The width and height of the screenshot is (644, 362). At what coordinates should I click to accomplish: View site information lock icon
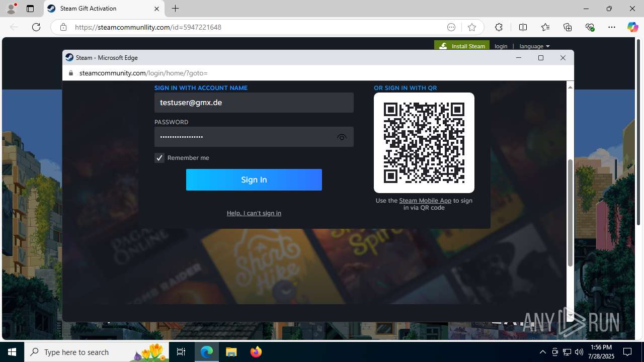pos(63,27)
